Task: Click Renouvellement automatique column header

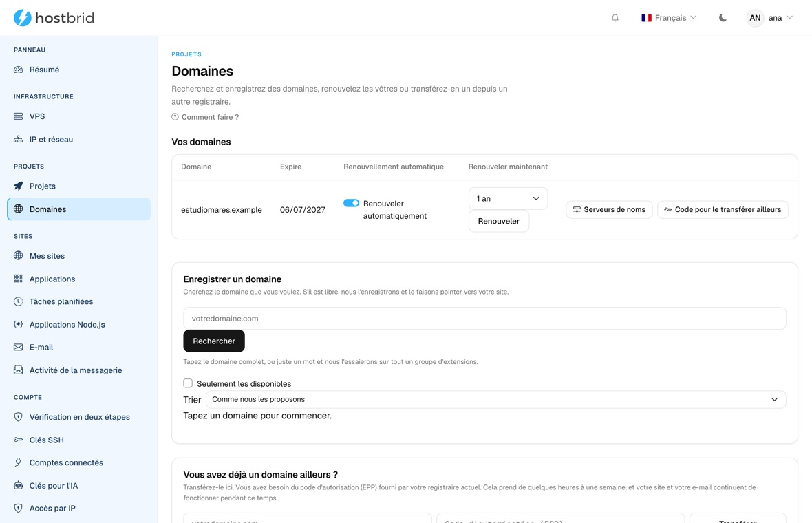Action: pyautogui.click(x=394, y=167)
